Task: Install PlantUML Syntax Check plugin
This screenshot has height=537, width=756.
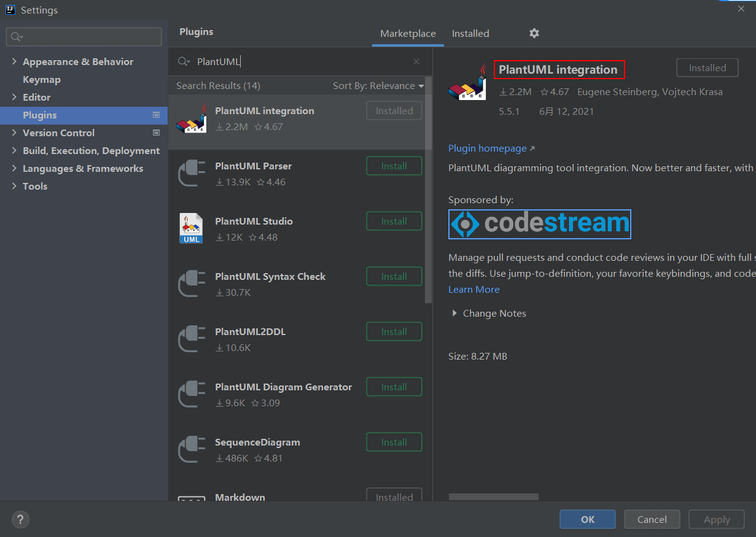Action: click(x=394, y=276)
